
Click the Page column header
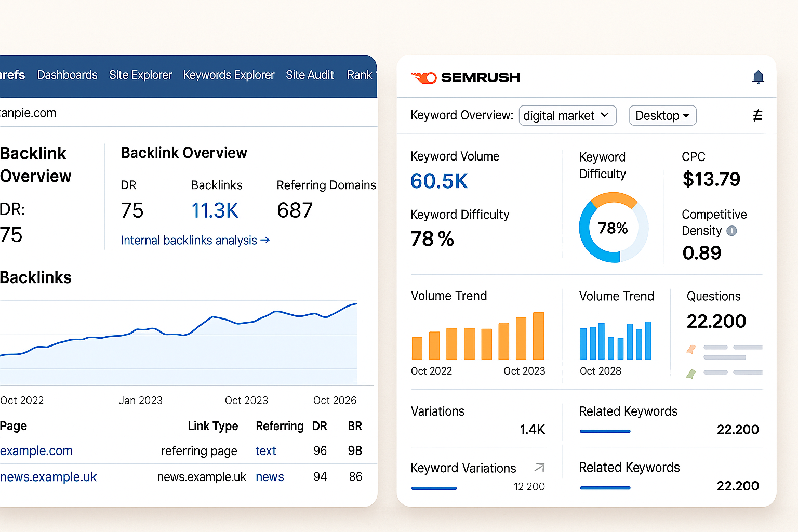coord(14,426)
